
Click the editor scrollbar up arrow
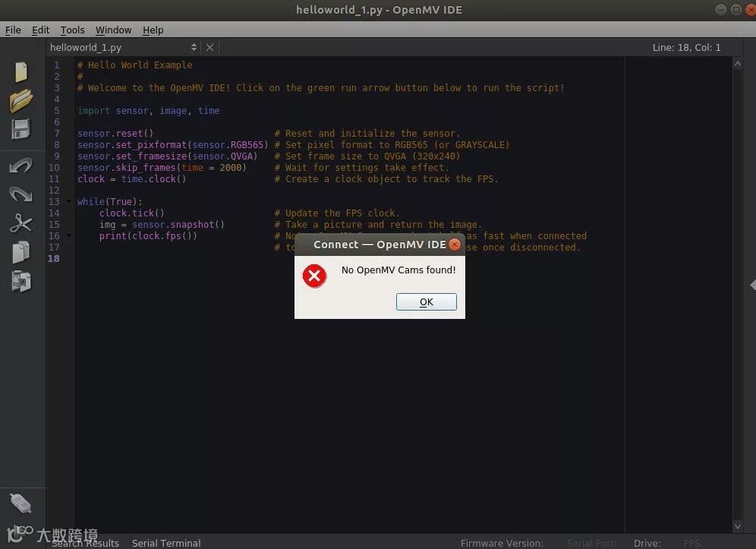(x=737, y=64)
